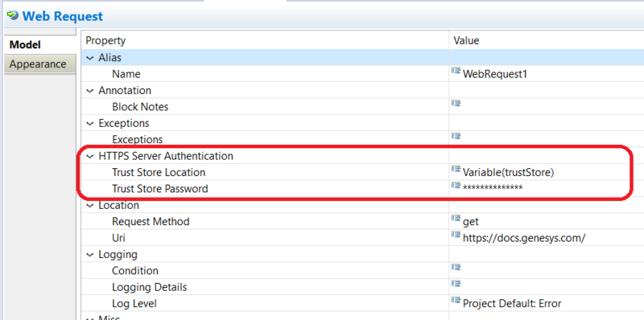The image size is (644, 320).
Task: Click the Uri value icon
Action: 456,235
